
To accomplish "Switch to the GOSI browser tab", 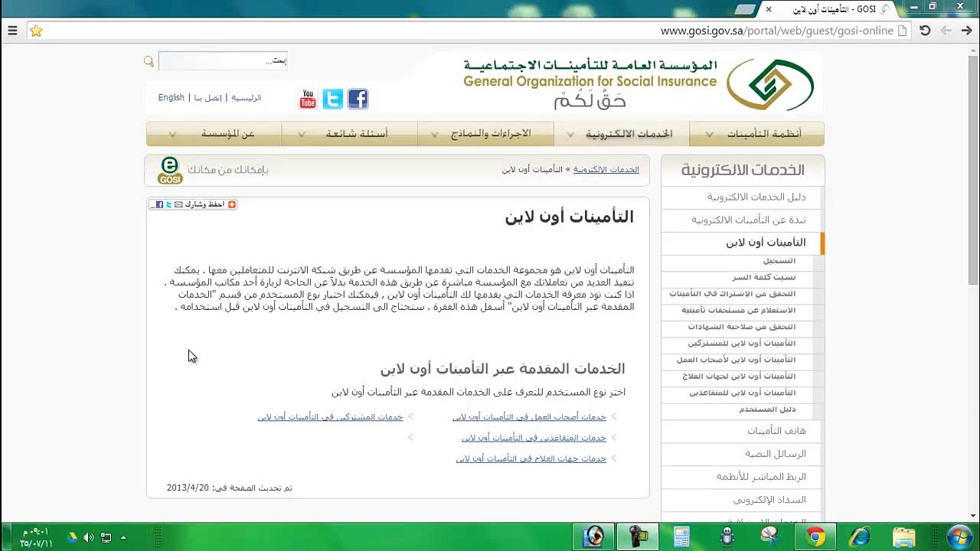I will [831, 9].
